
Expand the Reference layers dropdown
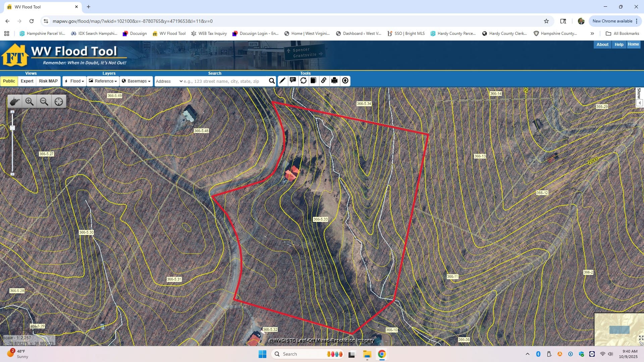[x=103, y=81]
